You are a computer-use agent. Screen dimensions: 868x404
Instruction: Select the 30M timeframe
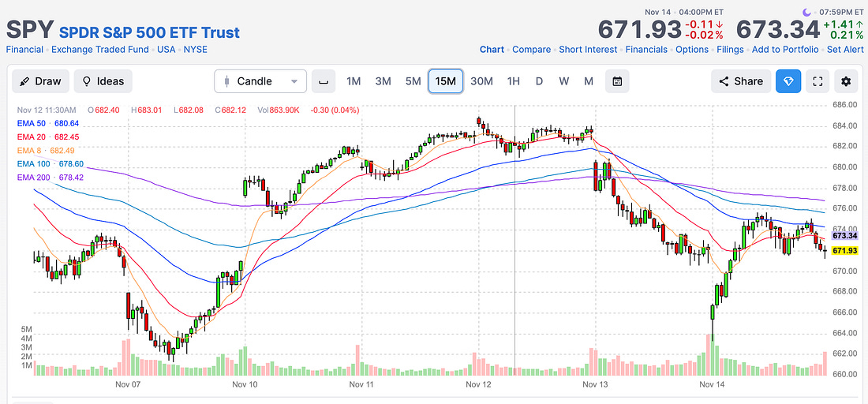point(481,81)
